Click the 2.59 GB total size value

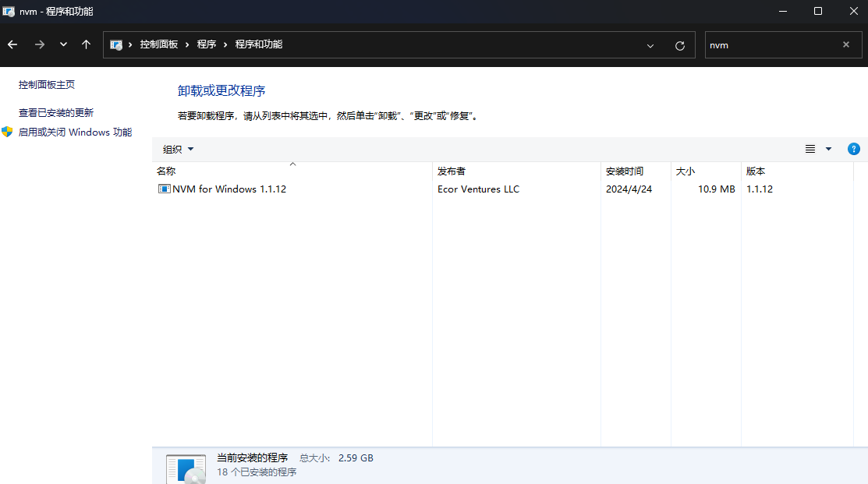[x=356, y=458]
